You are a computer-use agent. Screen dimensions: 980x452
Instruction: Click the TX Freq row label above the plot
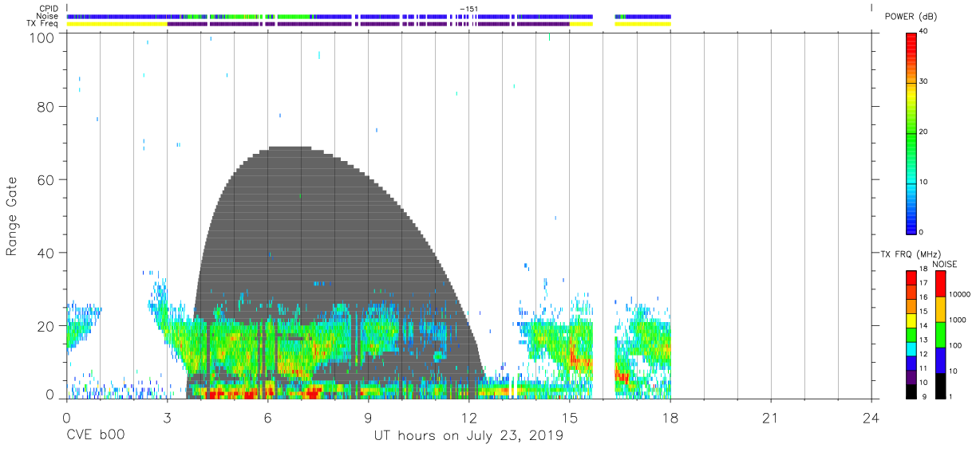42,23
